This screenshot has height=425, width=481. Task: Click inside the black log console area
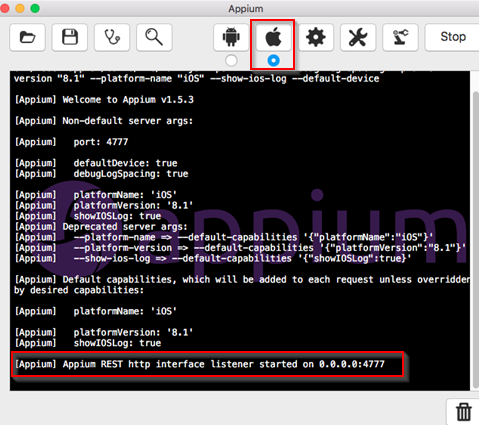pos(240,231)
